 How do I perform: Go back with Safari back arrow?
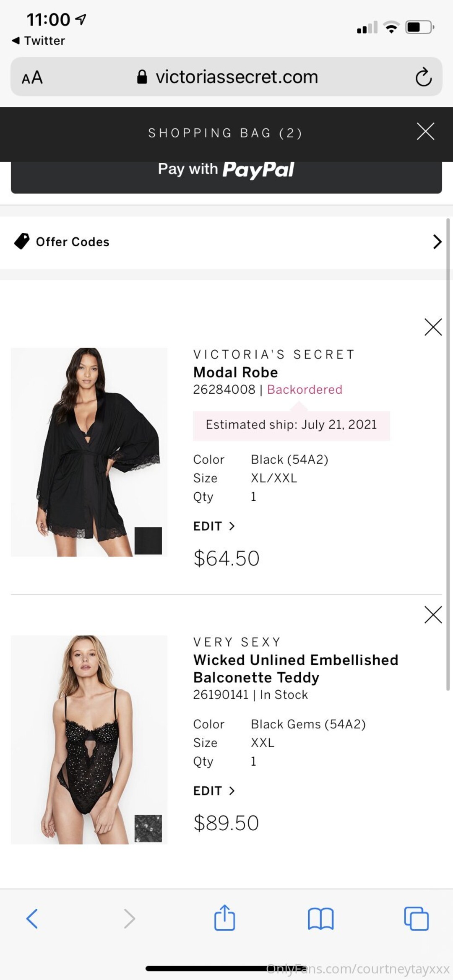point(32,919)
